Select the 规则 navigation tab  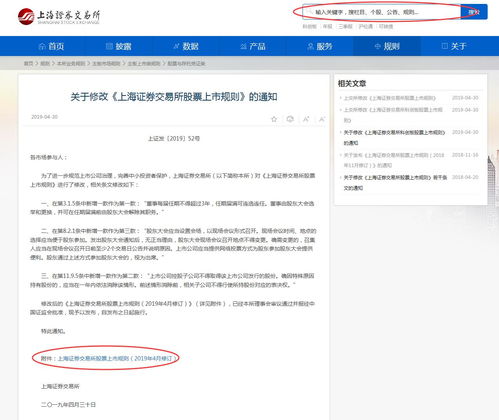[387, 46]
